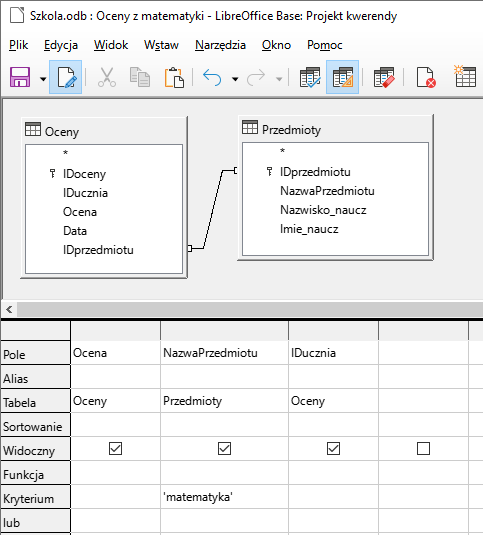Click the Przedmioty table title bar

[x=335, y=129]
